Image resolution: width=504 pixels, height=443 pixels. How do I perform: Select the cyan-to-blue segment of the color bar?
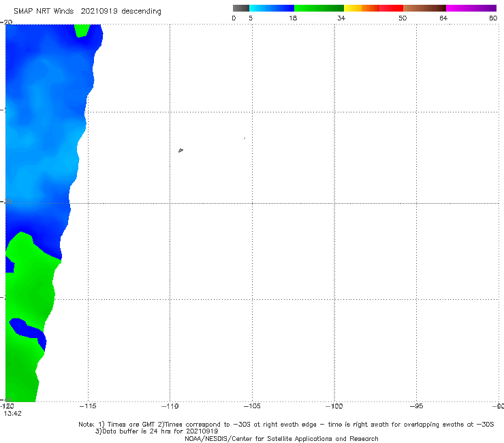(x=272, y=8)
